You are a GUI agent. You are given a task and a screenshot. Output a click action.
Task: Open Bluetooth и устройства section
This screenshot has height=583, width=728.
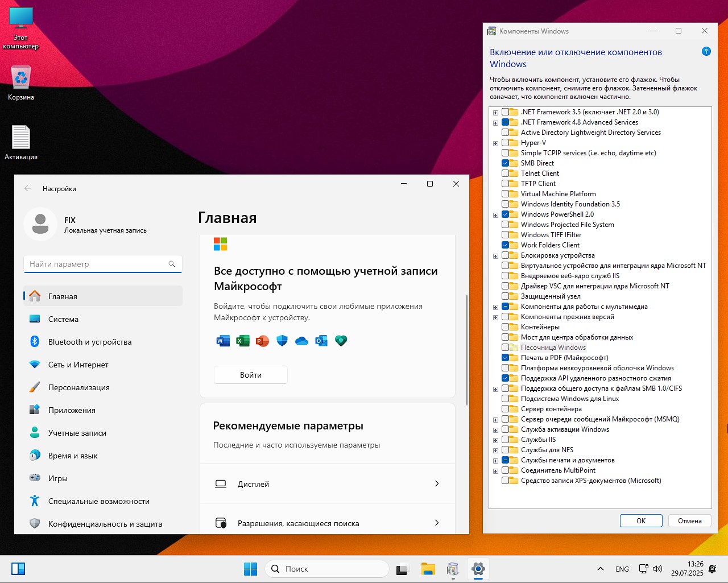[103, 342]
